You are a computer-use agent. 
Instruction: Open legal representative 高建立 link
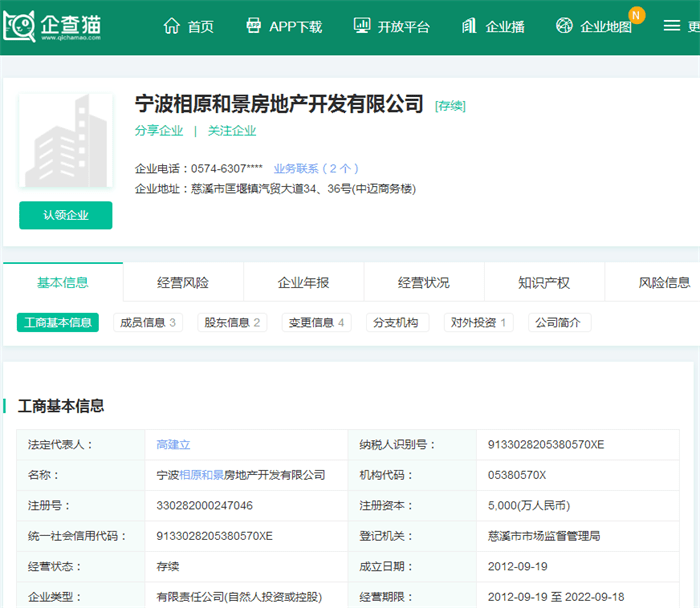coord(173,445)
